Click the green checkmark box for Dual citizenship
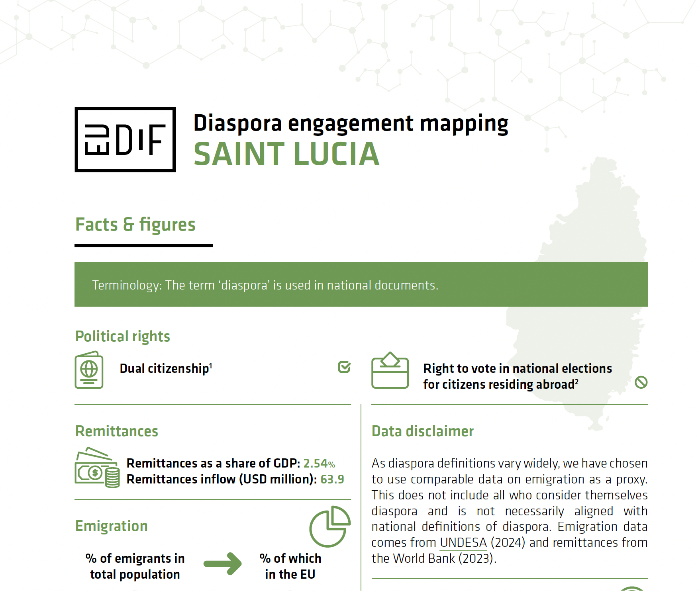700x591 pixels. tap(344, 367)
